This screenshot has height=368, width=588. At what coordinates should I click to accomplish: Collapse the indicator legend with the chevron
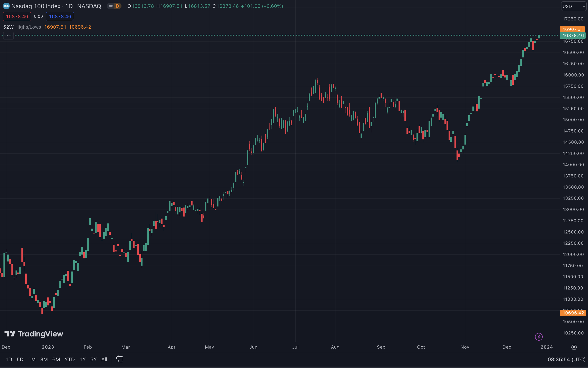click(x=8, y=36)
